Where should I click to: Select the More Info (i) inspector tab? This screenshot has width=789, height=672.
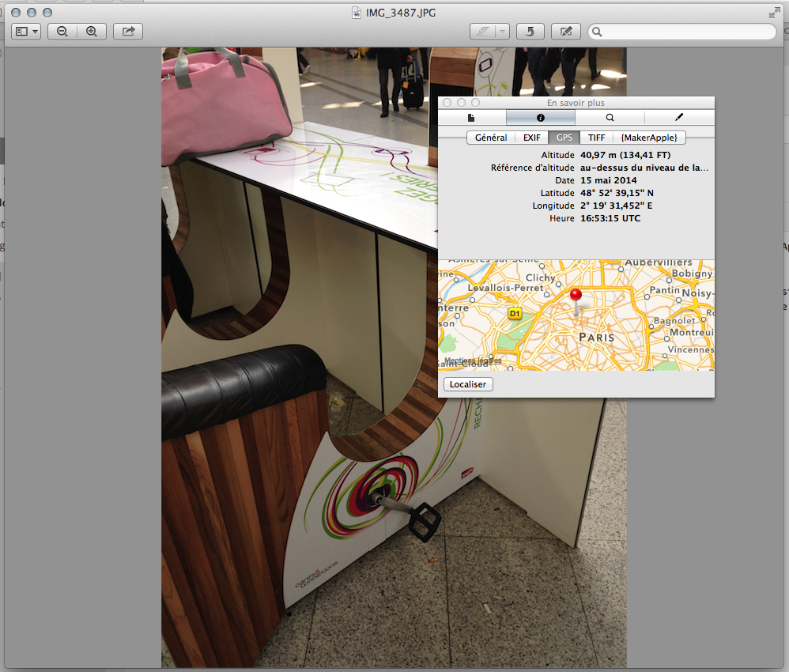541,117
